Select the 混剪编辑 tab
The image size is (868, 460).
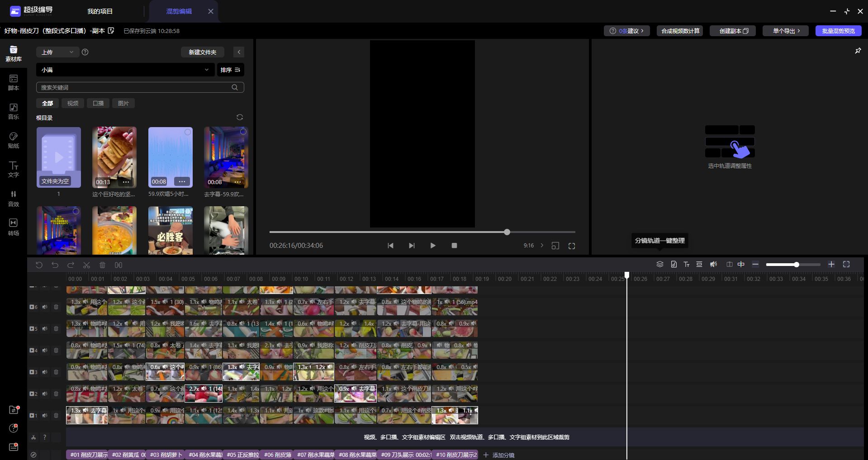(179, 11)
